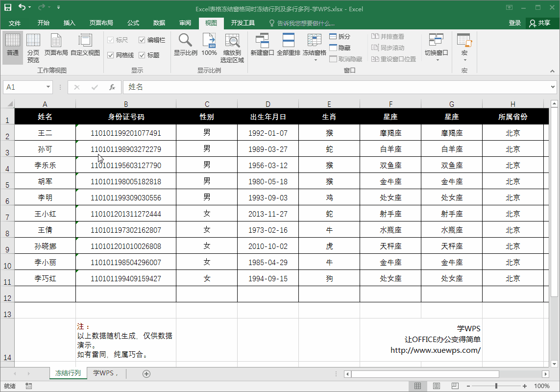This screenshot has width=560, height=392.
Task: Open a 新建窗口 new window
Action: click(262, 45)
